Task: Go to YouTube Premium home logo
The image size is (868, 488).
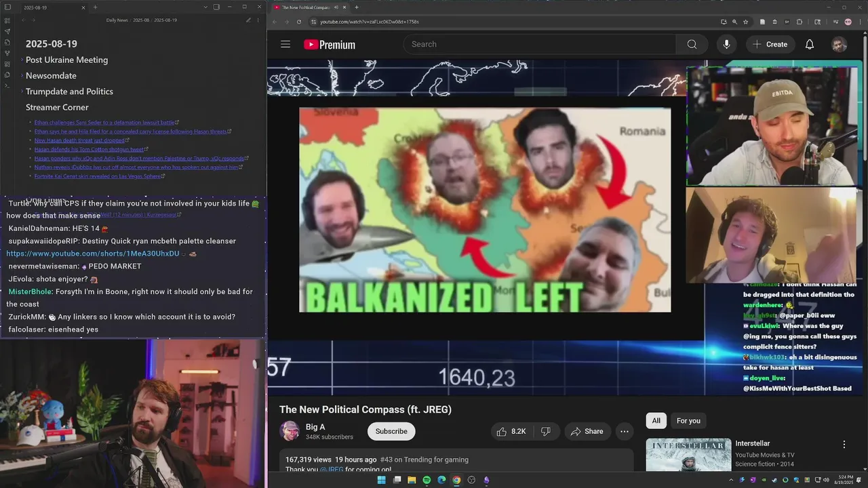Action: pyautogui.click(x=330, y=44)
